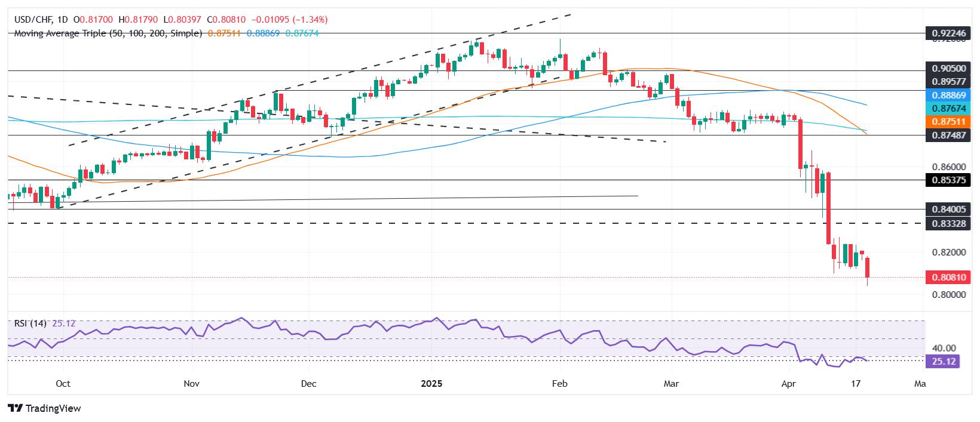Click the blue 0.88869 MA legend value
Image resolution: width=980 pixels, height=422 pixels.
(x=261, y=33)
